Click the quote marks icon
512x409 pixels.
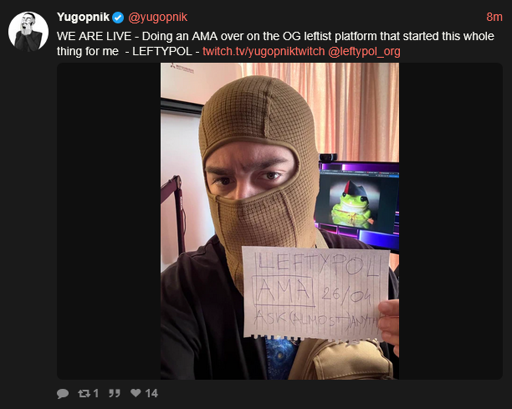[x=114, y=393]
